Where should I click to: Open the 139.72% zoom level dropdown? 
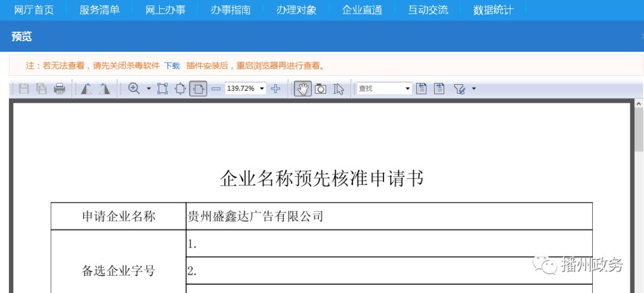pyautogui.click(x=262, y=89)
